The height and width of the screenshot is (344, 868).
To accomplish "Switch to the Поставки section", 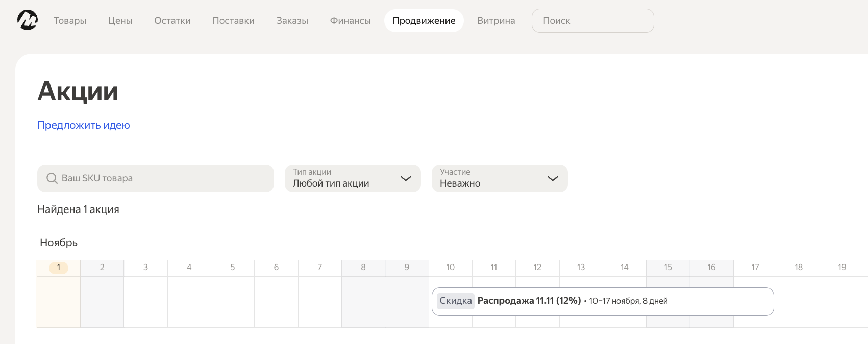I will tap(233, 21).
